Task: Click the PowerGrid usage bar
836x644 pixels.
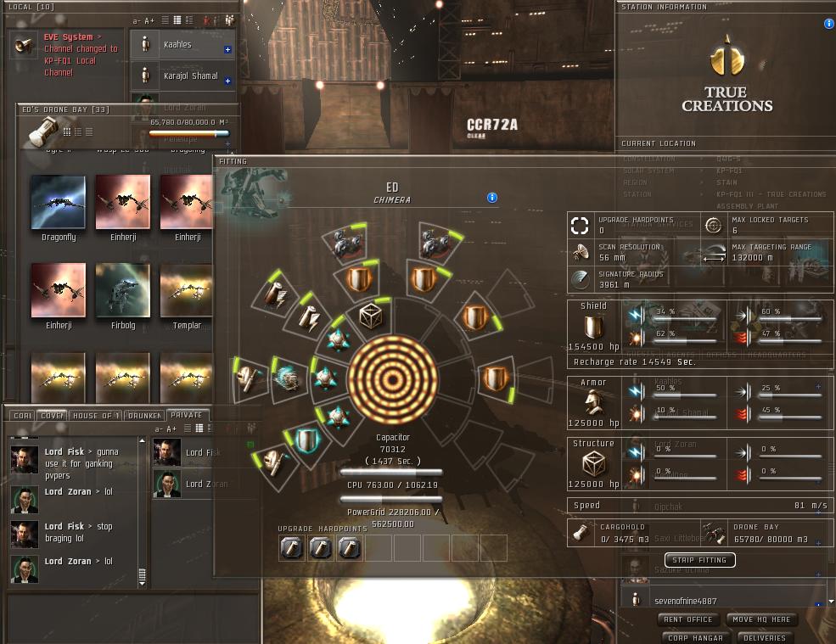Action: pyautogui.click(x=391, y=500)
